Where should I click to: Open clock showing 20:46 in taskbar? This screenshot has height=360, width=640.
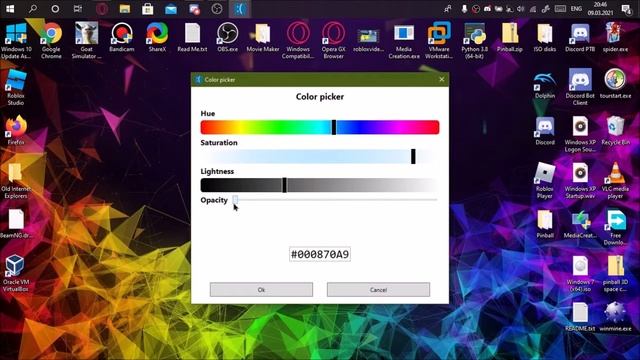click(600, 9)
